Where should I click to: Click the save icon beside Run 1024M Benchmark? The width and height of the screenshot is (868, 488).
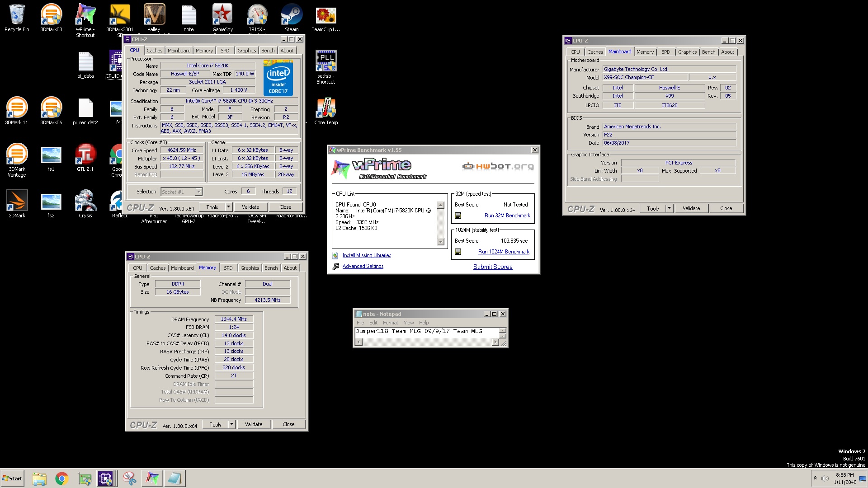click(x=458, y=252)
